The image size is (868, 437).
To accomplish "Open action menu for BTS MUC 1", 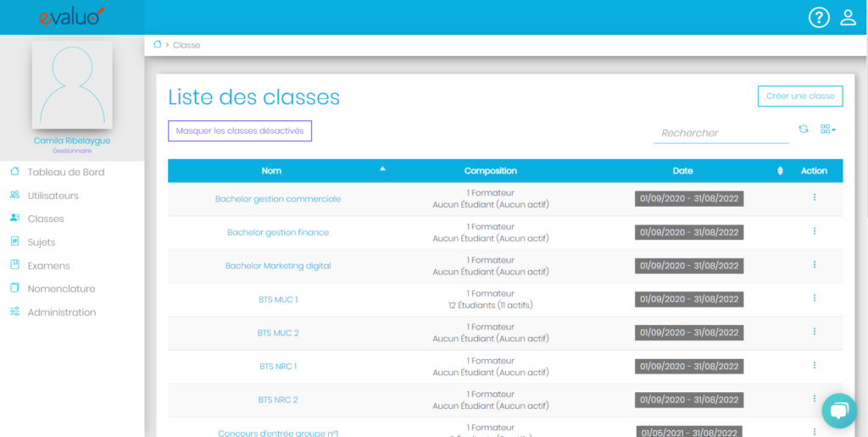I will (x=814, y=298).
